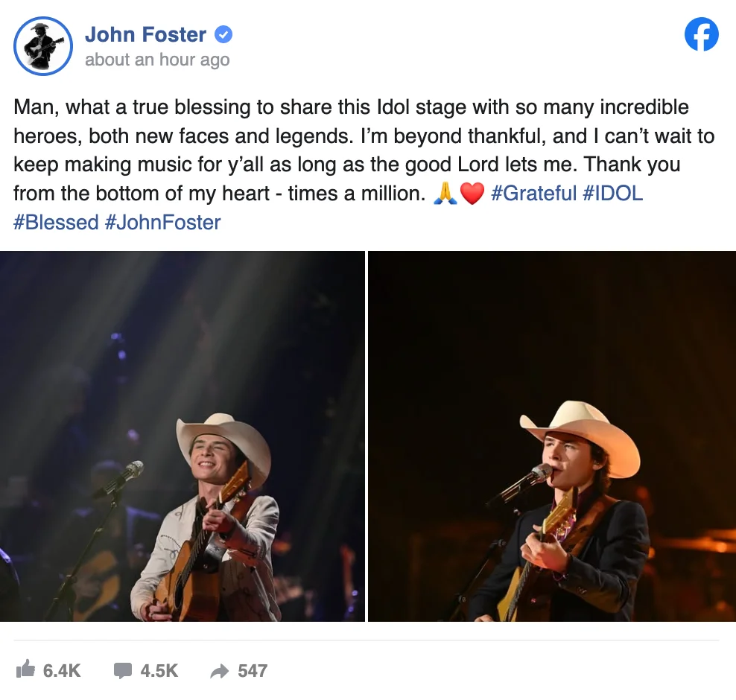The height and width of the screenshot is (700, 736).
Task: Click the red heart emoji
Action: point(472,194)
